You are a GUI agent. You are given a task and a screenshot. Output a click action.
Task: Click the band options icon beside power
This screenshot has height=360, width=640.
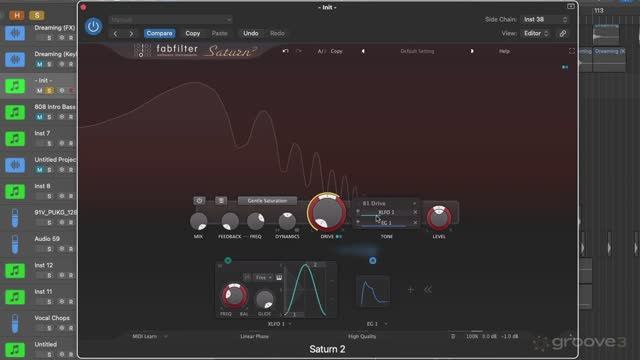pos(221,200)
